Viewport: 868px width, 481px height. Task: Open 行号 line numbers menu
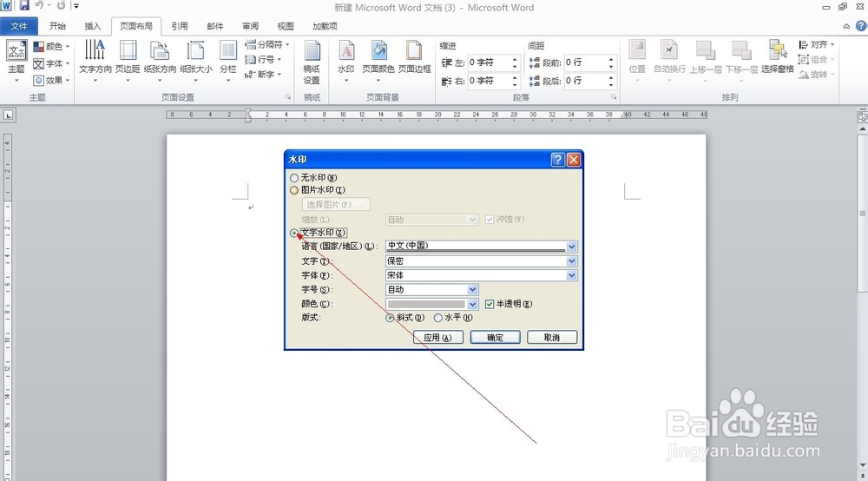263,59
